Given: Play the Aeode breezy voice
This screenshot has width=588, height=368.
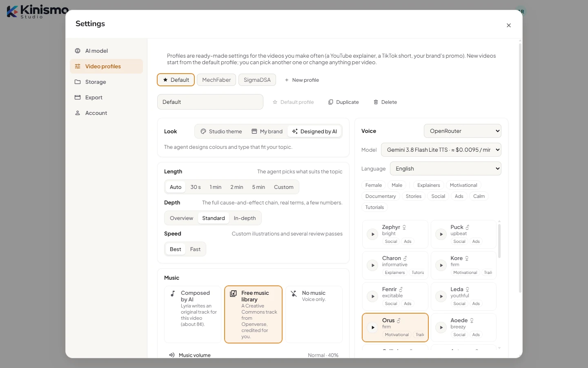Looking at the screenshot, I should [x=441, y=328].
